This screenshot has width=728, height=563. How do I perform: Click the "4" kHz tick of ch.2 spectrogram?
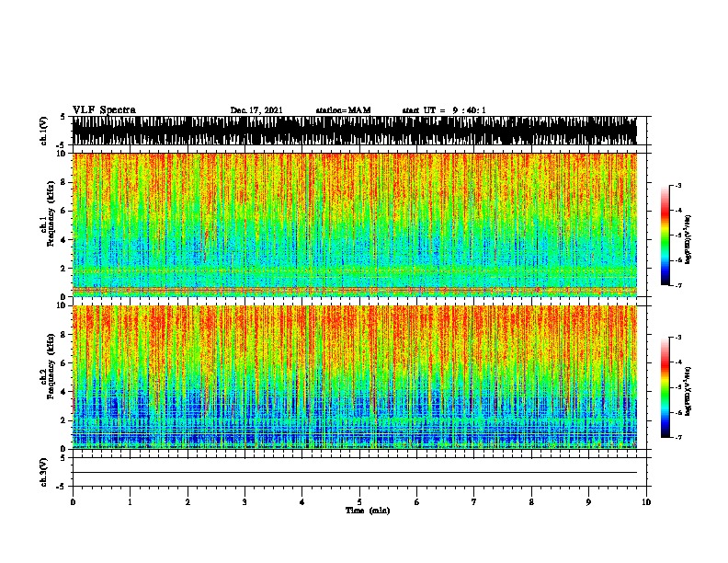(x=64, y=392)
